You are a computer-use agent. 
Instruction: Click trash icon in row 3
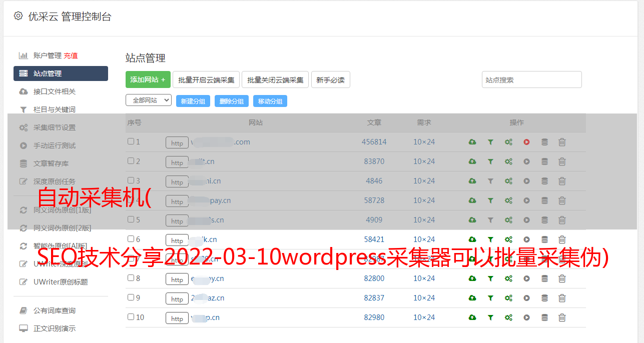(x=562, y=181)
